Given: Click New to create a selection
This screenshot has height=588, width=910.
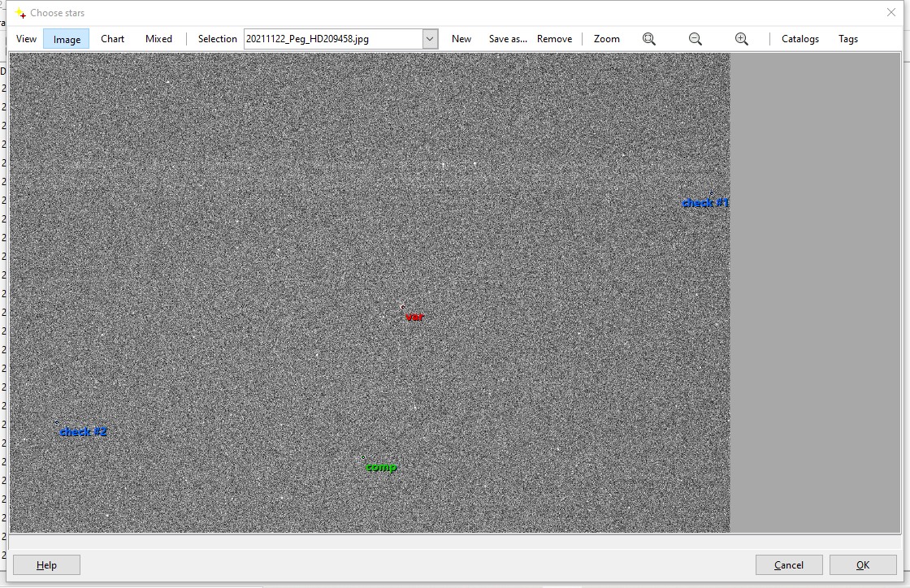Looking at the screenshot, I should click(x=461, y=39).
